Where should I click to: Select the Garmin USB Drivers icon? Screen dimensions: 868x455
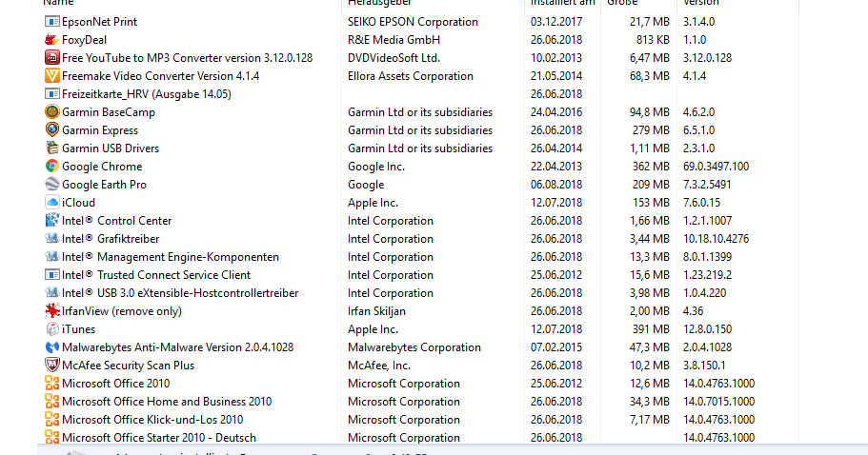click(x=52, y=148)
